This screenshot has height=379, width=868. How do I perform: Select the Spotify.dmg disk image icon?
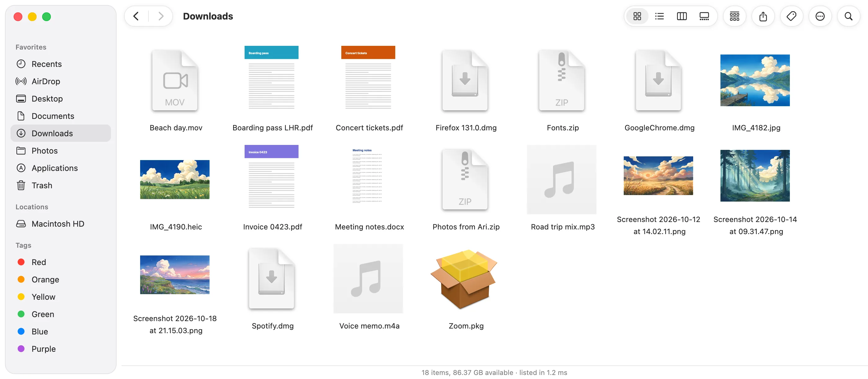(x=271, y=278)
